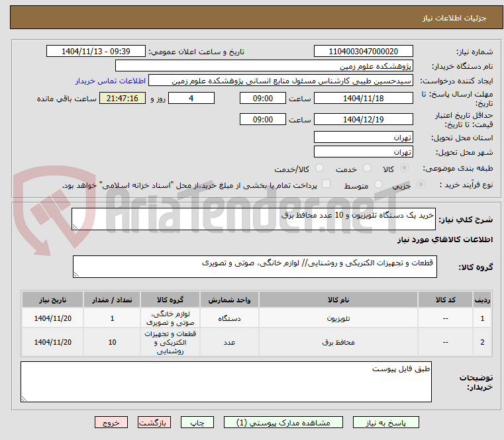Click the محافظ برق item name cell
The height and width of the screenshot is (440, 504).
click(x=338, y=342)
